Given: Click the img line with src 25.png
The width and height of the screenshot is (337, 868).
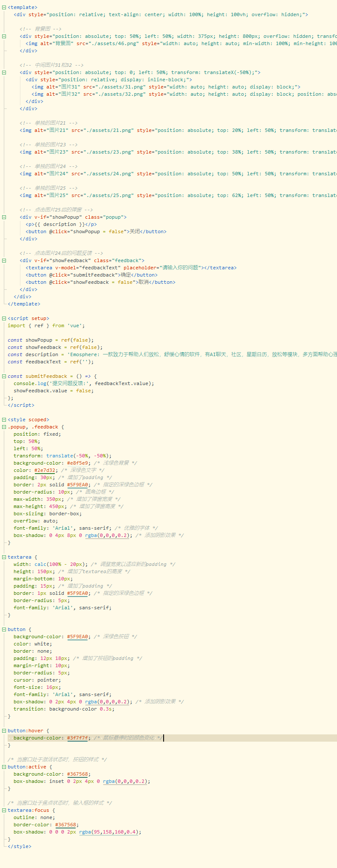Looking at the screenshot, I should pyautogui.click(x=178, y=195).
